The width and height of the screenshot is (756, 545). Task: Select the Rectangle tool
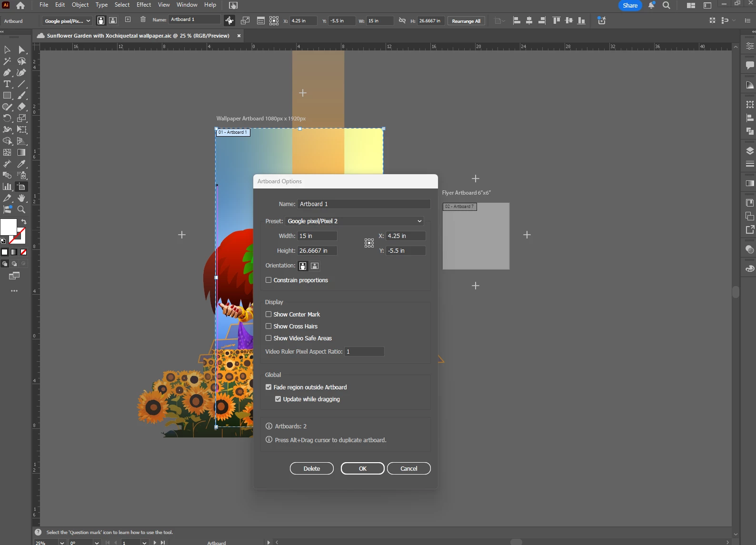point(7,96)
